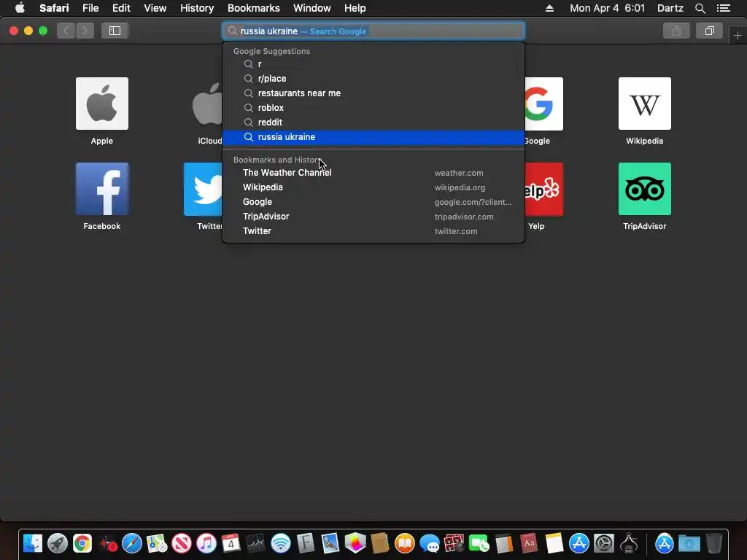This screenshot has height=560, width=747.
Task: Open the Apple menu in menu bar
Action: tap(20, 8)
